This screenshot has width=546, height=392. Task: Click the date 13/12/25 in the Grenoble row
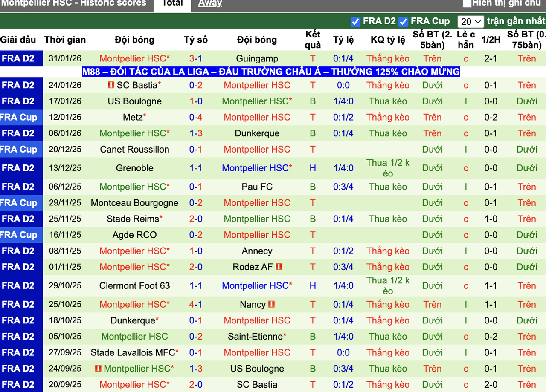click(x=65, y=168)
